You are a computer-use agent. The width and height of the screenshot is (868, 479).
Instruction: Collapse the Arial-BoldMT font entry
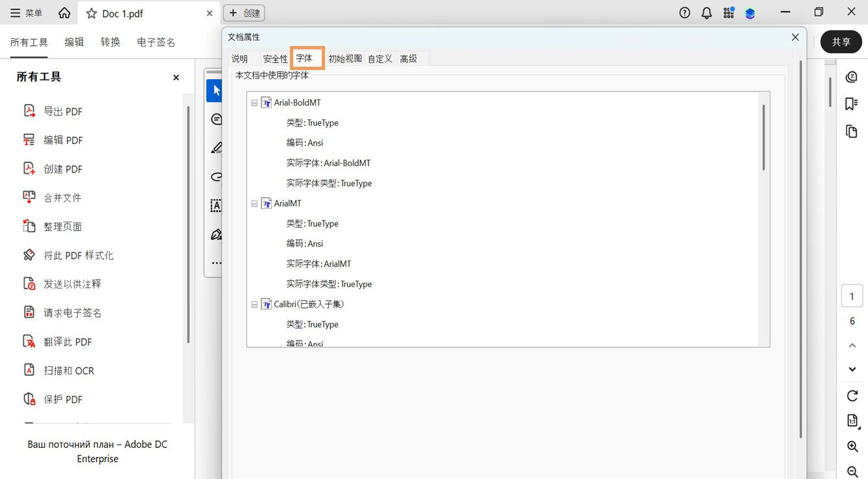click(x=254, y=102)
